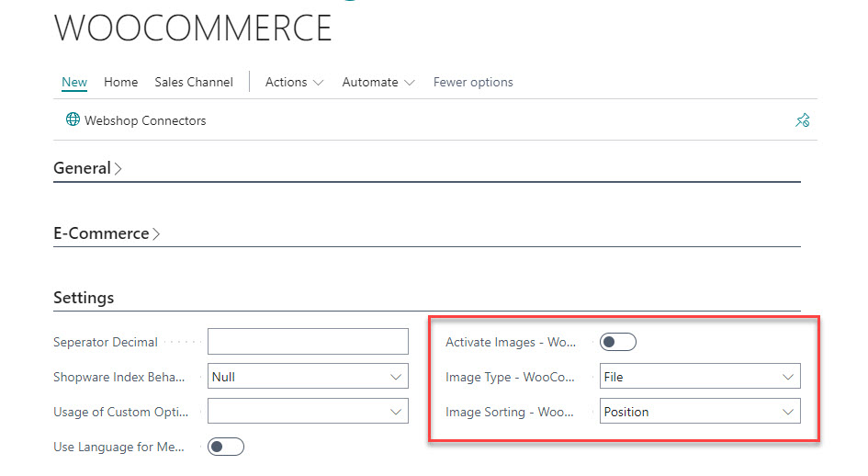
Task: Click the Shopware Index Beha... label
Action: pos(119,378)
